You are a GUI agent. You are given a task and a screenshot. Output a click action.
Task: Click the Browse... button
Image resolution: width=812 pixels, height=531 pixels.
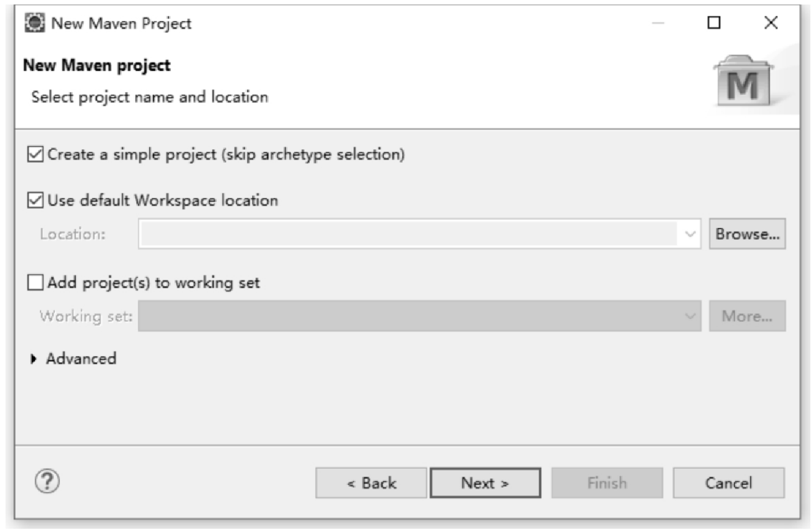747,234
